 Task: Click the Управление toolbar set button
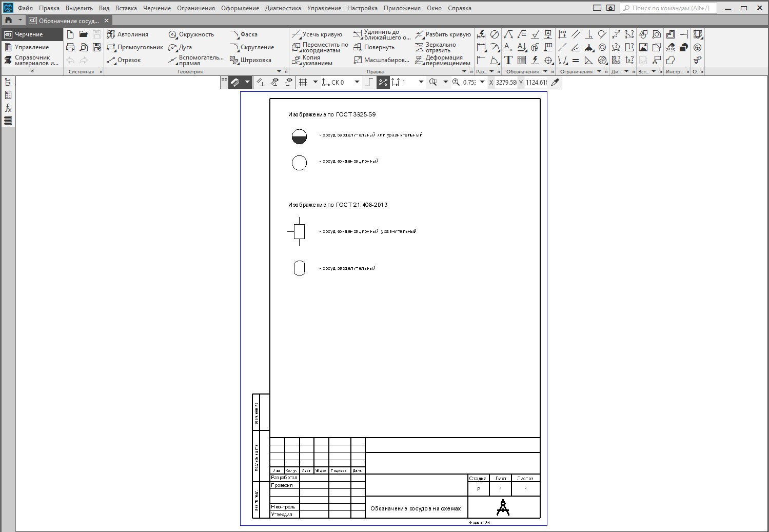click(31, 47)
